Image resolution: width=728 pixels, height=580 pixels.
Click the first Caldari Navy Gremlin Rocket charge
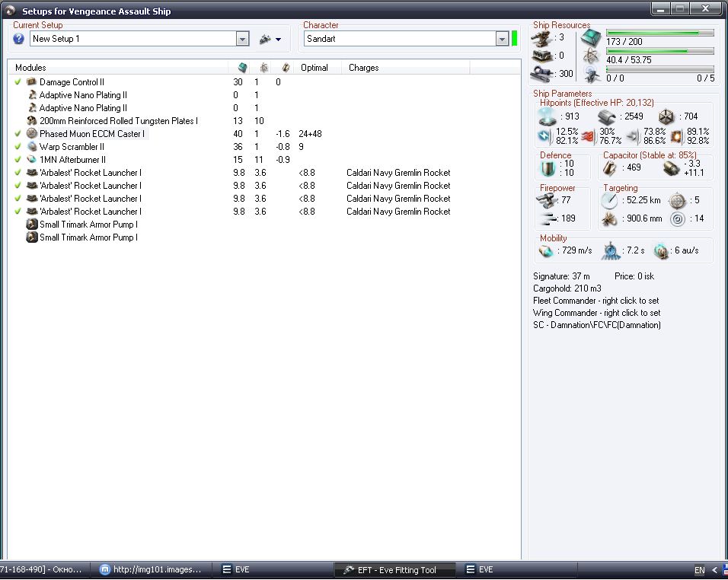(398, 173)
